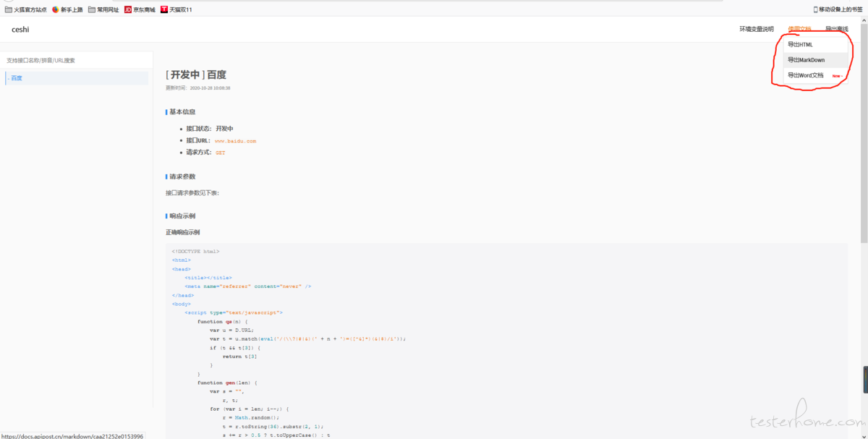Choose 导出MarkDown from the dropdown
Image resolution: width=868 pixels, height=439 pixels.
click(x=815, y=60)
